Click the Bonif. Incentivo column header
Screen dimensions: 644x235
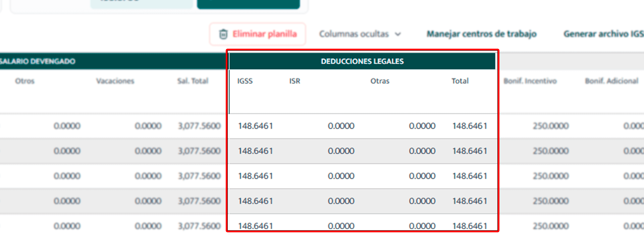tap(530, 81)
